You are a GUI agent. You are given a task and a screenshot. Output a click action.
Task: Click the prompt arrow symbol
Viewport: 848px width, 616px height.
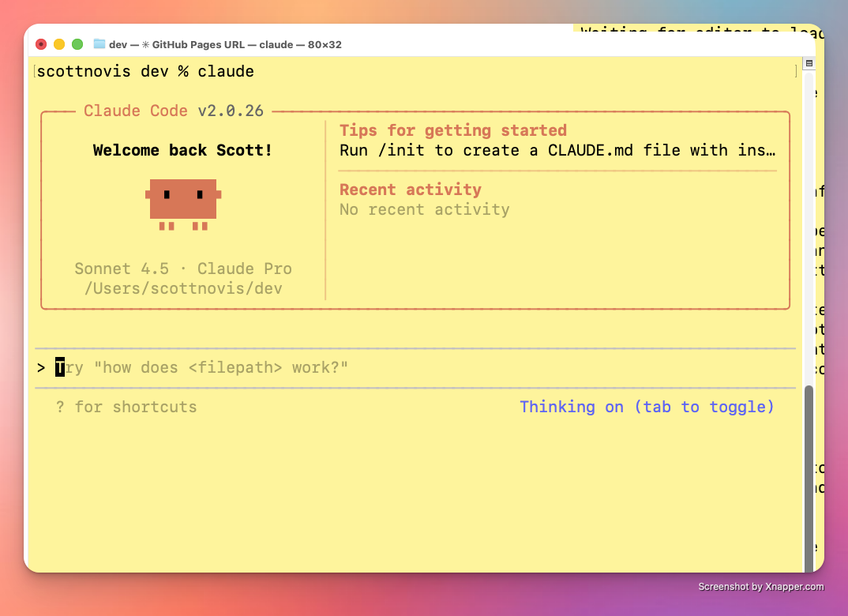41,366
